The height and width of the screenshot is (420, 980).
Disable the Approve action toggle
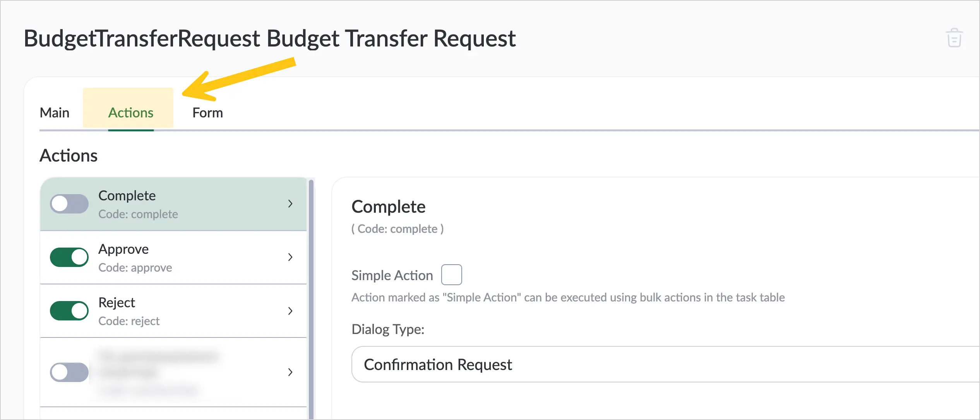pos(69,257)
